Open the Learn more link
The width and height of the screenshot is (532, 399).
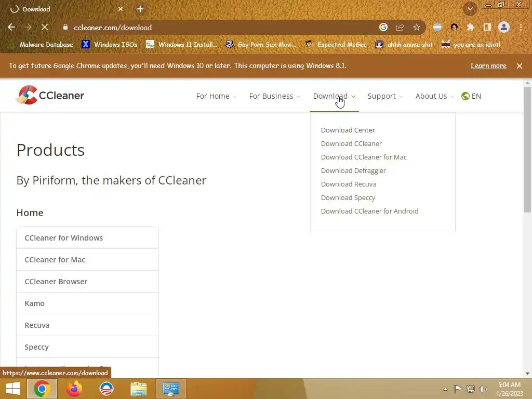tap(488, 66)
